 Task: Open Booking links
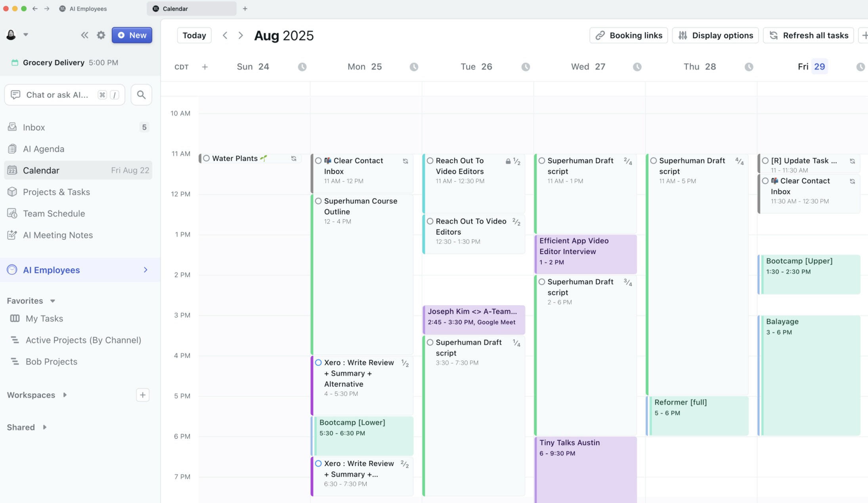click(629, 35)
